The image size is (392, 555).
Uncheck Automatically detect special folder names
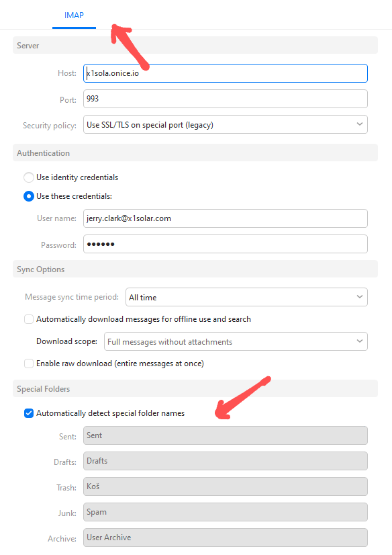29,413
